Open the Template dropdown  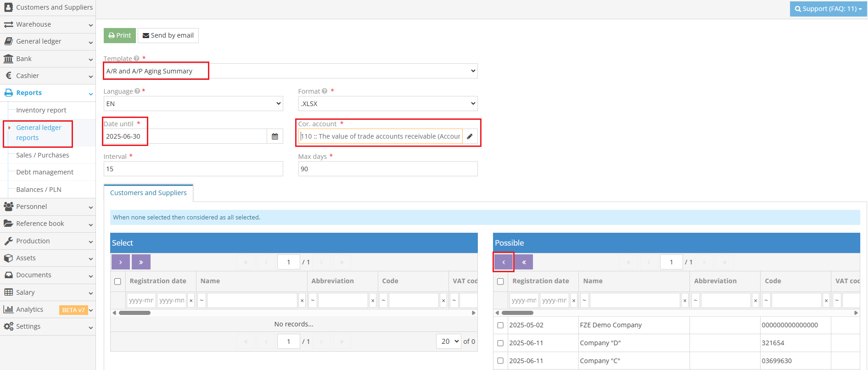click(290, 71)
